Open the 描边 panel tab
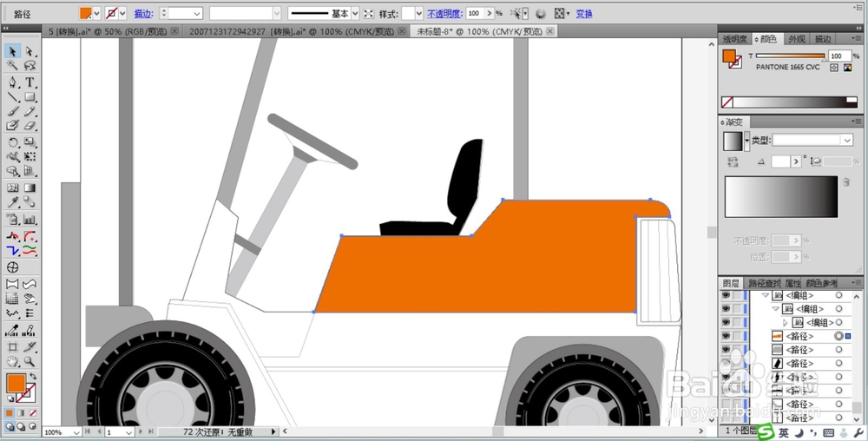868x441 pixels. pos(823,39)
